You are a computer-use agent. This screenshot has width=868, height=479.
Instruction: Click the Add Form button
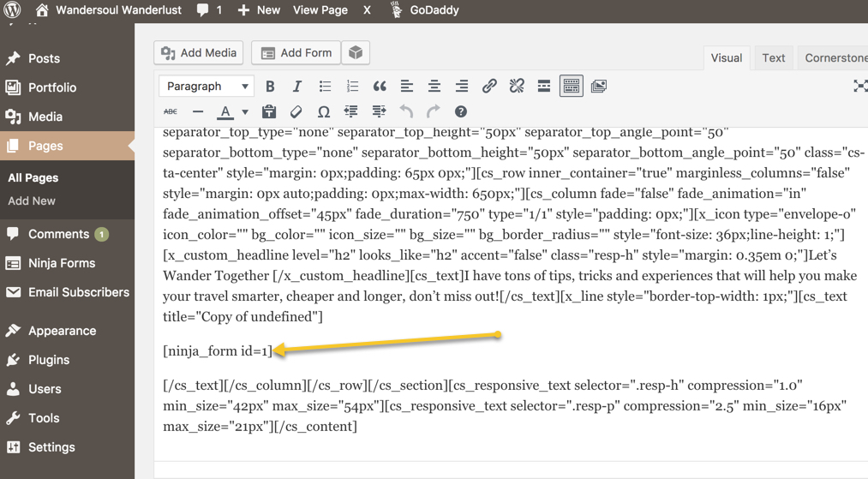pos(296,53)
